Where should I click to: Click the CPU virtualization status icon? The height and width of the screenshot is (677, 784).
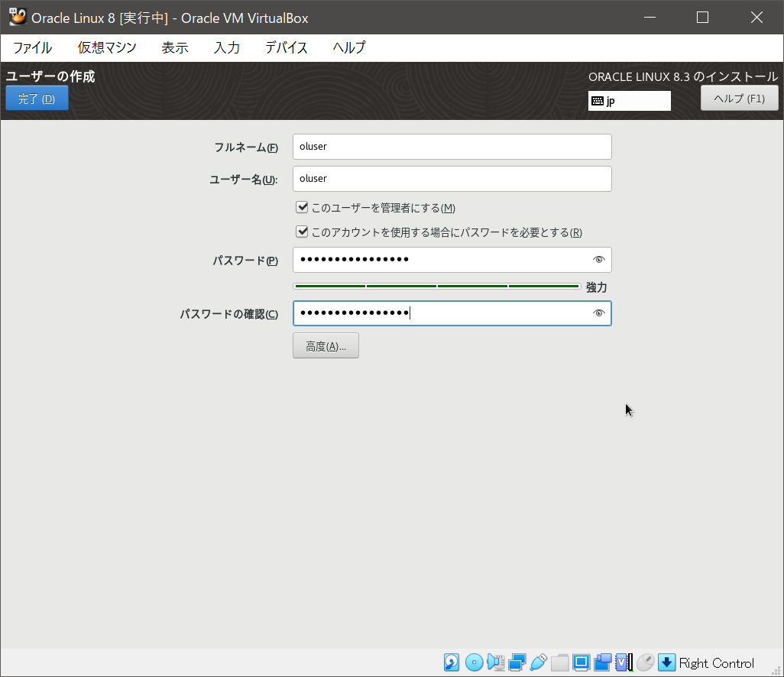(624, 662)
